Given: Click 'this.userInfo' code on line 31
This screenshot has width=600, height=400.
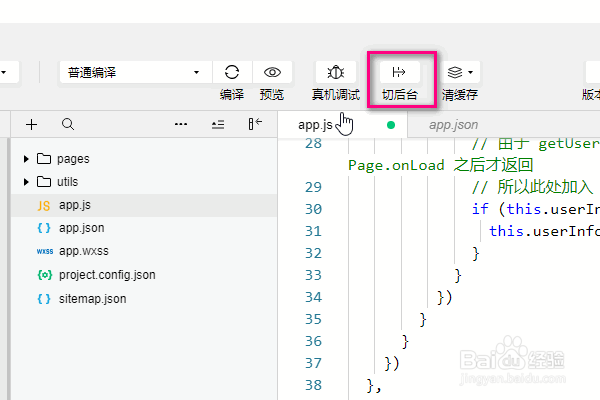Looking at the screenshot, I should (x=545, y=231).
